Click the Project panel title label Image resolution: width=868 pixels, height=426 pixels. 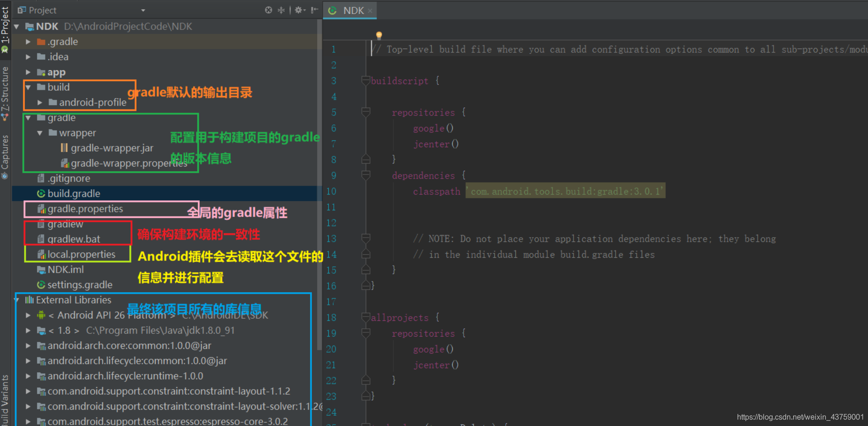(43, 10)
